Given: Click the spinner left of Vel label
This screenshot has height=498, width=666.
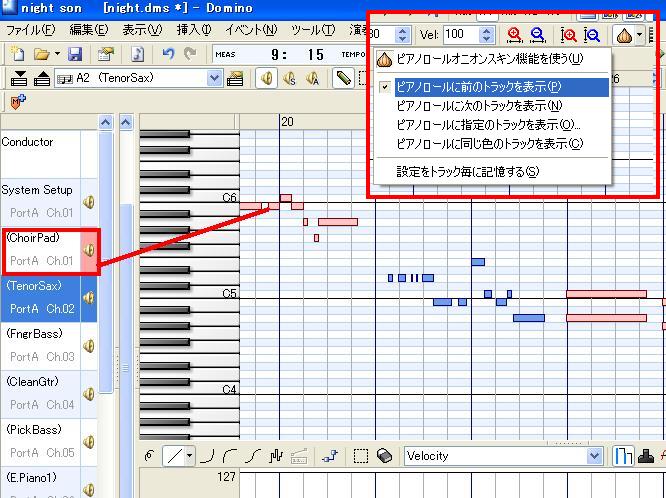Looking at the screenshot, I should 402,34.
